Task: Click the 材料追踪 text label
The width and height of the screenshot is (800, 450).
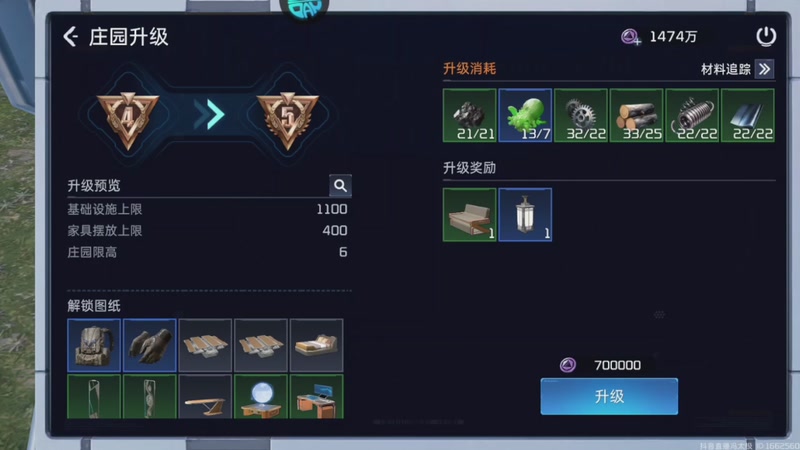Action: [x=726, y=69]
